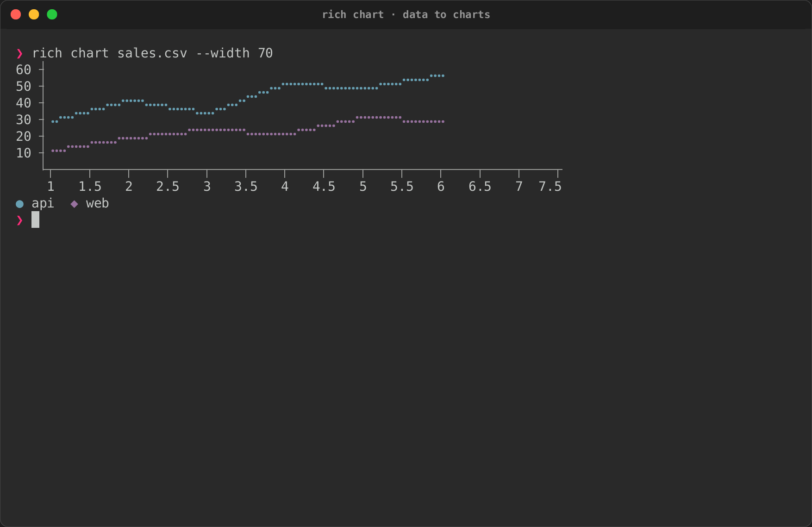Click the x-axis label 7
Screen dimensions: 812x527
click(519, 186)
